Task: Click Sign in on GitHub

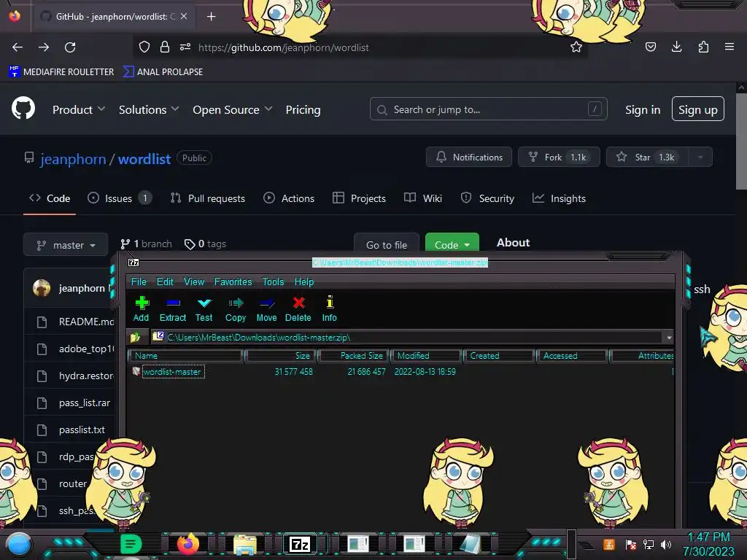Action: (643, 110)
